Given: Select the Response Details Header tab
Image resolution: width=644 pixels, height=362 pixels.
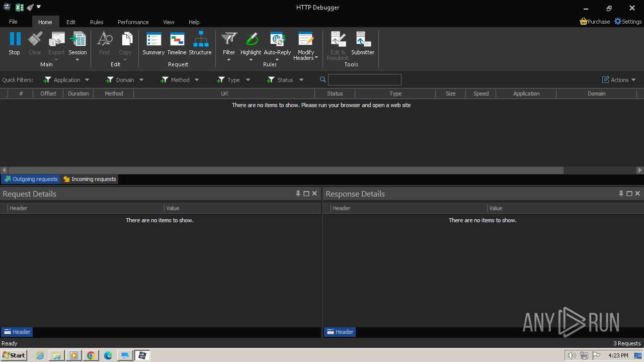Looking at the screenshot, I should coord(340,332).
